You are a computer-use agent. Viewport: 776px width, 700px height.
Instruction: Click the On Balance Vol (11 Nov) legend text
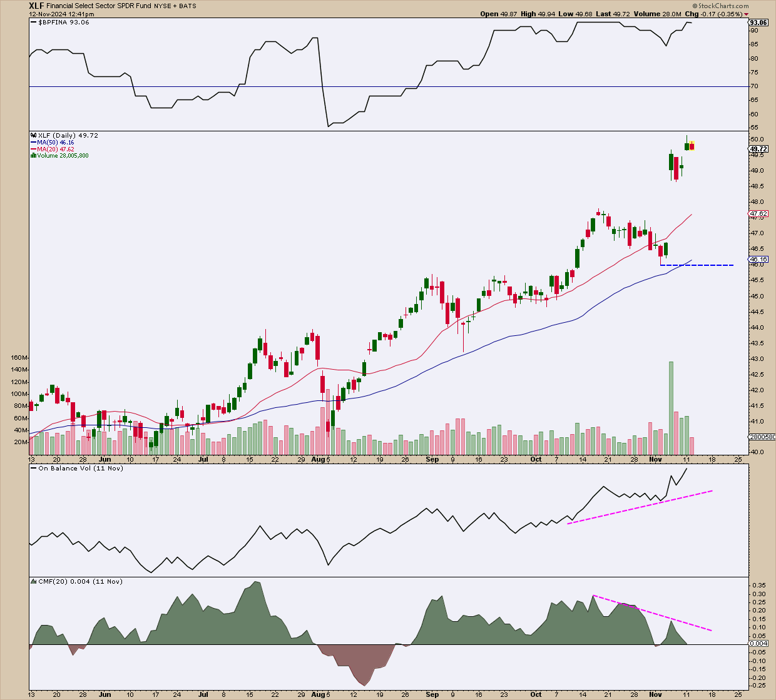(x=81, y=468)
